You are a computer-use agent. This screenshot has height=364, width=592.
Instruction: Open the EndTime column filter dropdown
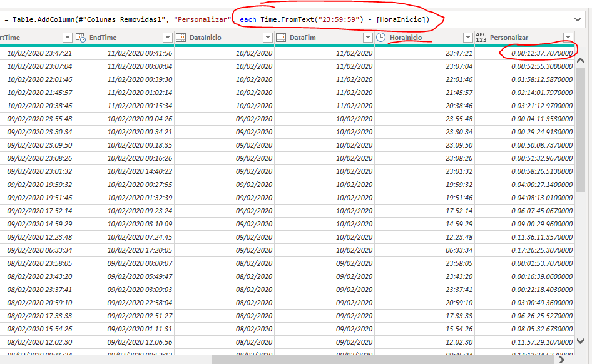pos(167,38)
